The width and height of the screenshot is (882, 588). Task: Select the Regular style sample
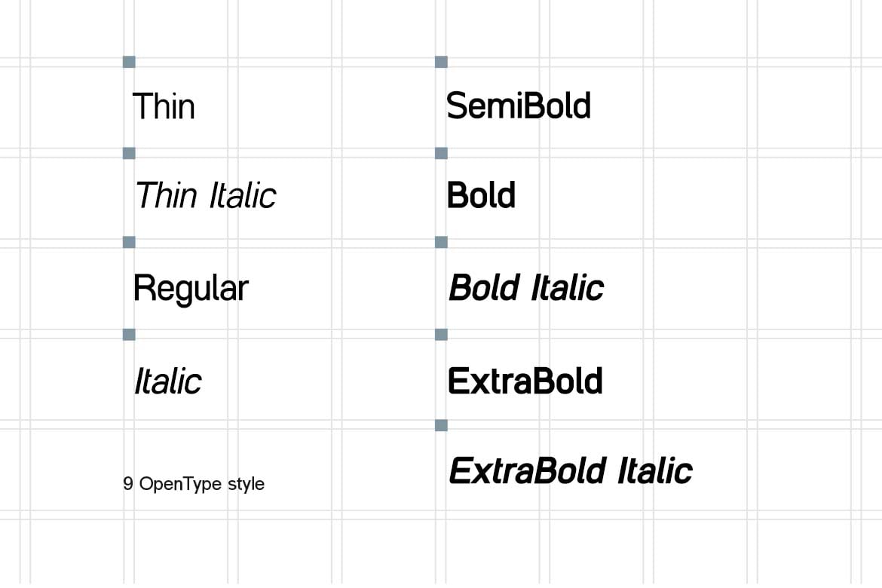(191, 289)
